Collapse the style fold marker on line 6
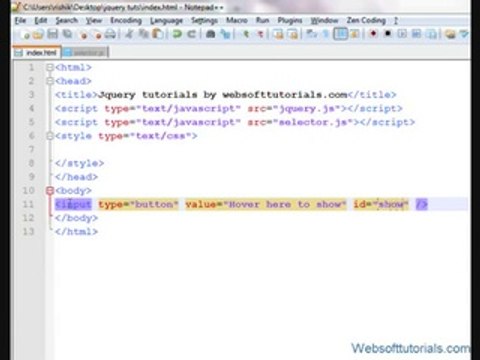Image resolution: width=480 pixels, height=360 pixels. point(50,136)
